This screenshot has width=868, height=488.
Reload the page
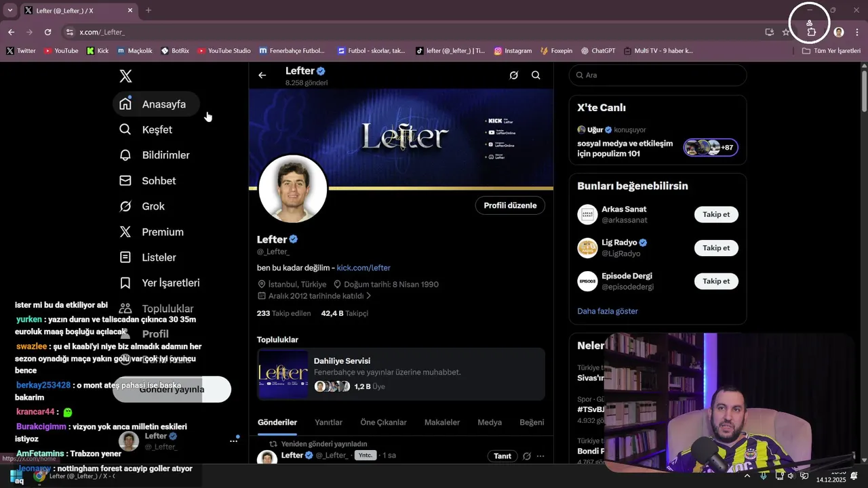pyautogui.click(x=47, y=32)
